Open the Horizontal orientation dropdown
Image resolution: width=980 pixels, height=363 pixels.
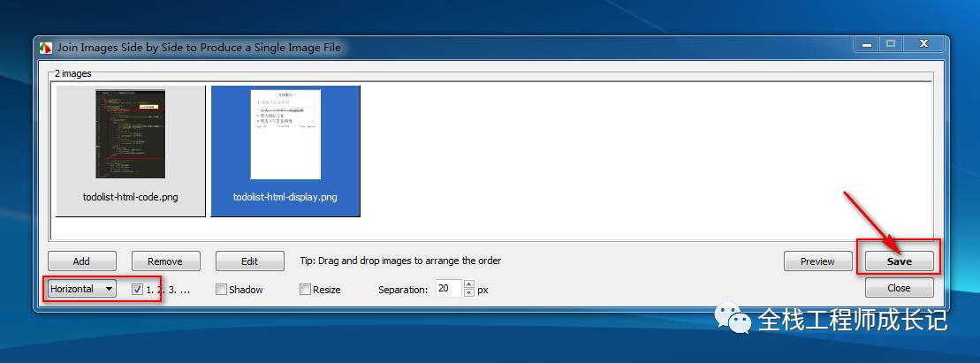pos(82,289)
